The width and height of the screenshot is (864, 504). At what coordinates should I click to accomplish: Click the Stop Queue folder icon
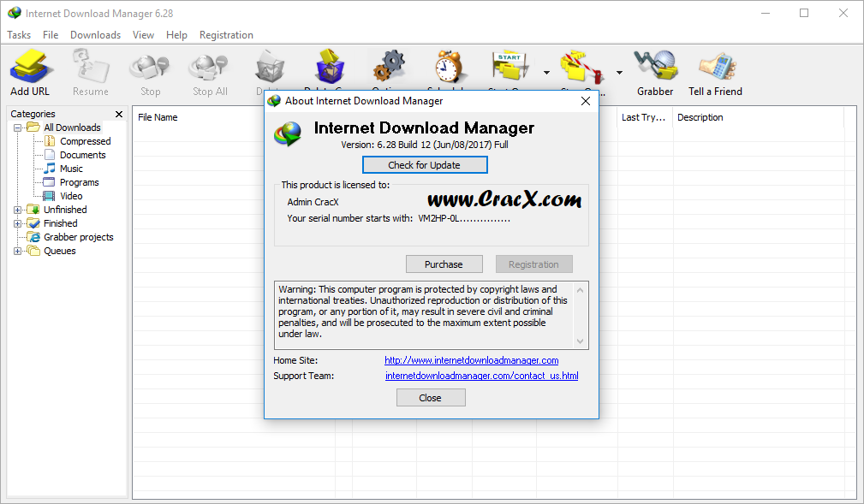(581, 68)
